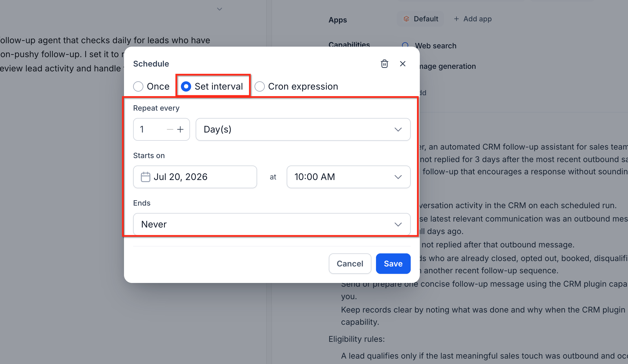Click the Default app cube icon
The image size is (628, 364).
coord(406,19)
